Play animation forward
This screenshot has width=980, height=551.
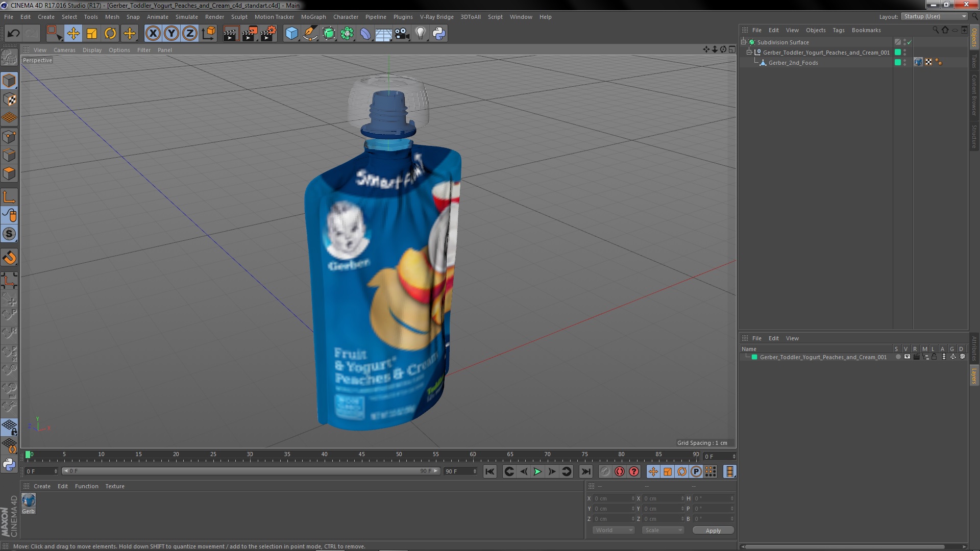pyautogui.click(x=537, y=472)
